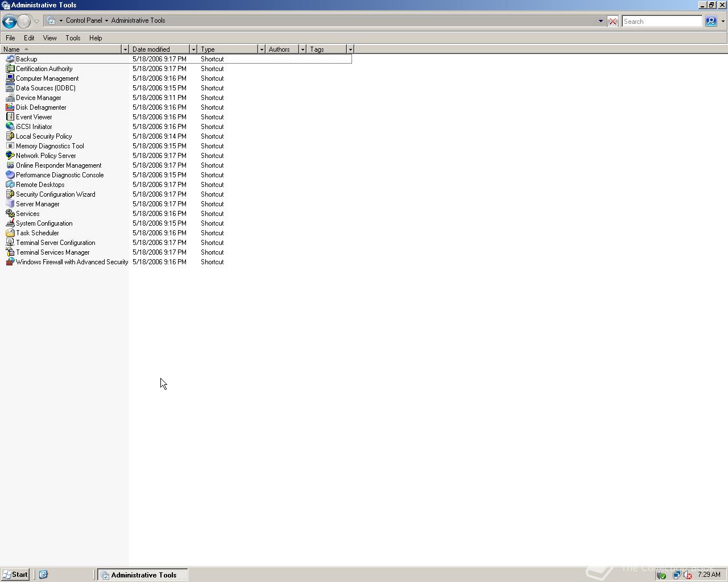
Task: Click the Administrative Tools breadcrumb segment
Action: [x=138, y=20]
